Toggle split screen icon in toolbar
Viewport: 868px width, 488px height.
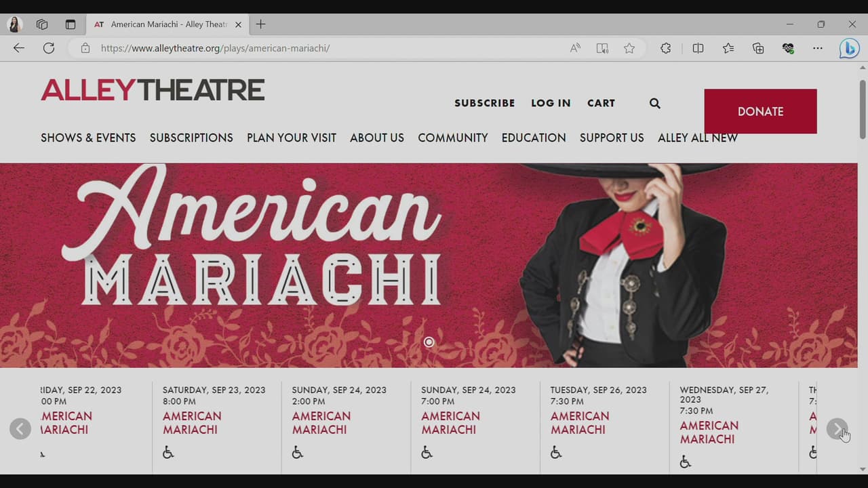point(698,48)
